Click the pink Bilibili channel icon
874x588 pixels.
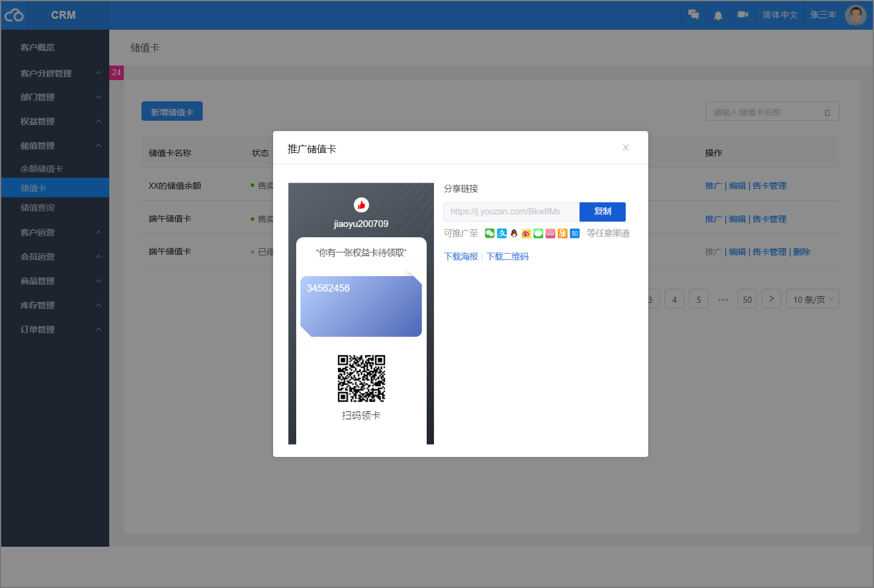(550, 234)
